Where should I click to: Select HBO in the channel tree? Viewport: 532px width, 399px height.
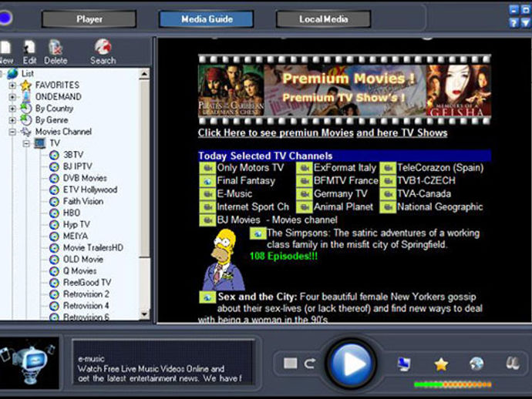click(x=72, y=213)
